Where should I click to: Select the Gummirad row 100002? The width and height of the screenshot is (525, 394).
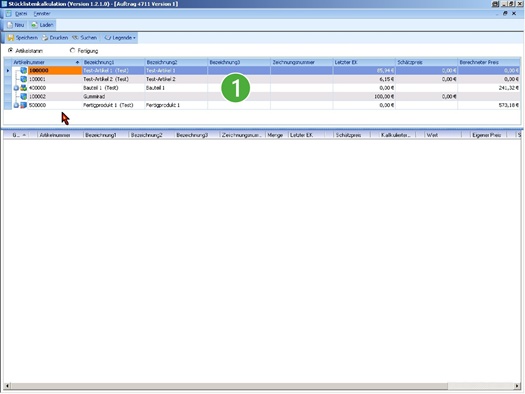point(262,97)
